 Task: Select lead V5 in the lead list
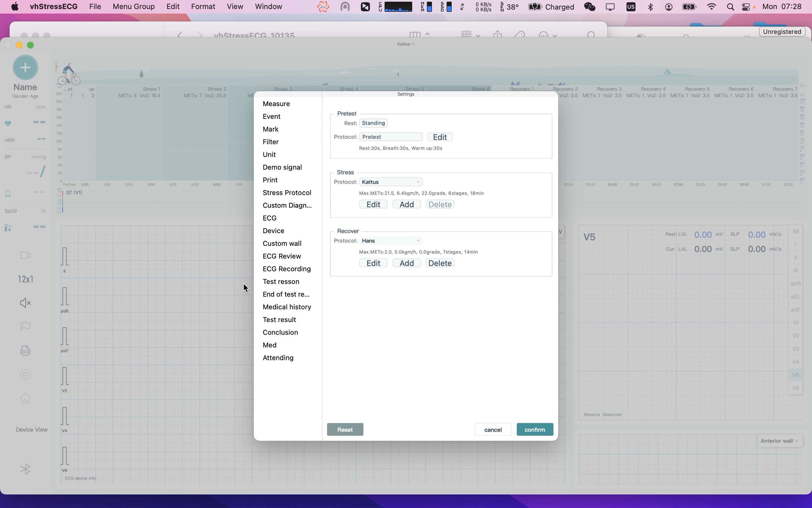point(796,375)
